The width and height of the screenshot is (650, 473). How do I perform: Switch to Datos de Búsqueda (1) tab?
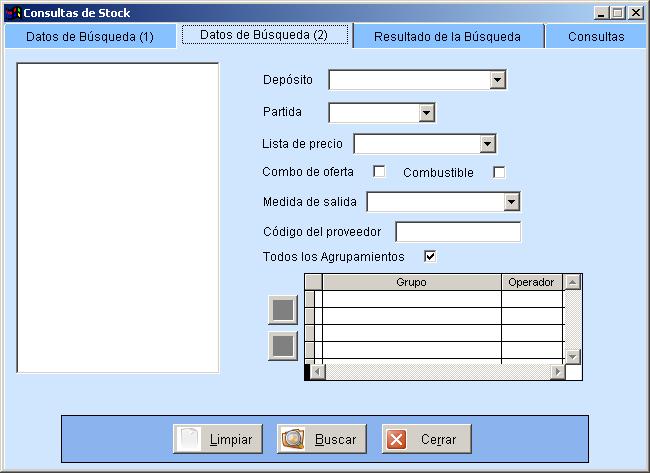(x=89, y=36)
